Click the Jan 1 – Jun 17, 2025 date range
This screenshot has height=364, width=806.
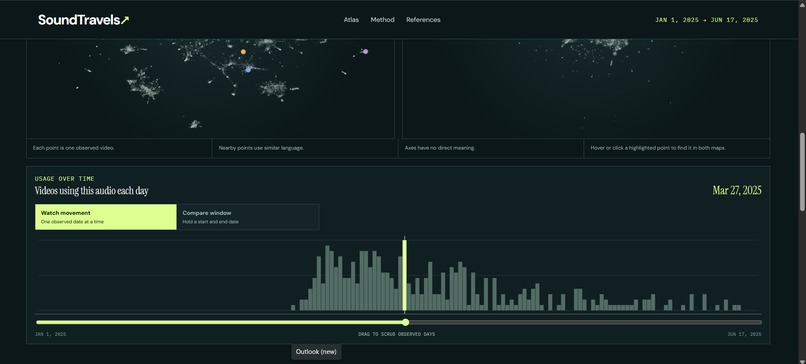click(x=706, y=20)
